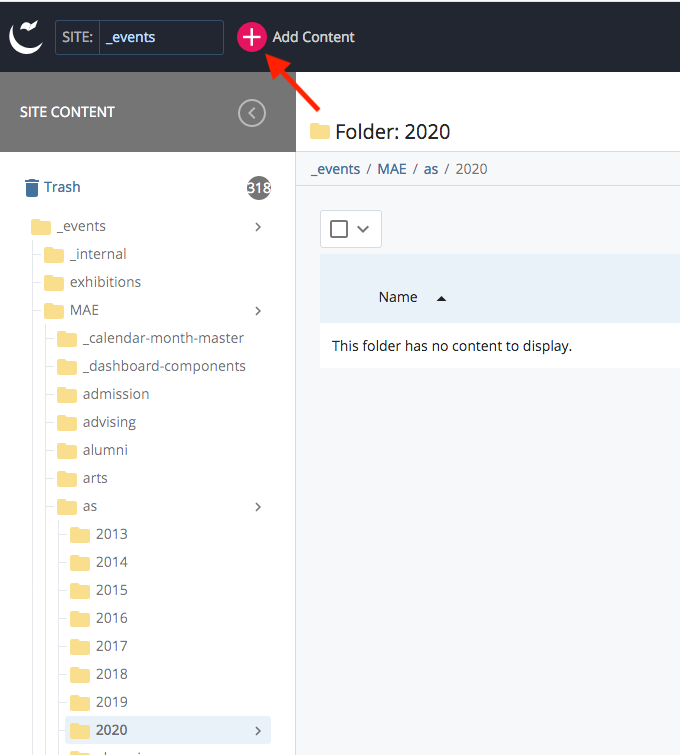The height and width of the screenshot is (755, 680).
Task: Collapse the Site Content sidebar arrow
Action: [252, 113]
